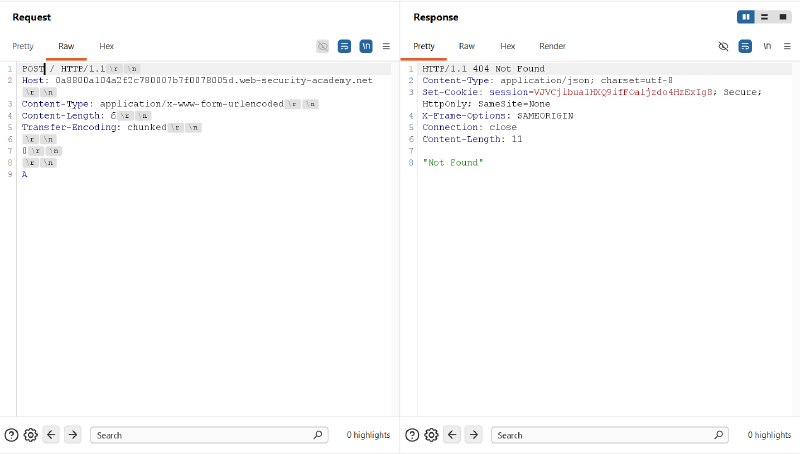800x454 pixels.
Task: Open the Request panel options menu icon
Action: pyautogui.click(x=386, y=46)
